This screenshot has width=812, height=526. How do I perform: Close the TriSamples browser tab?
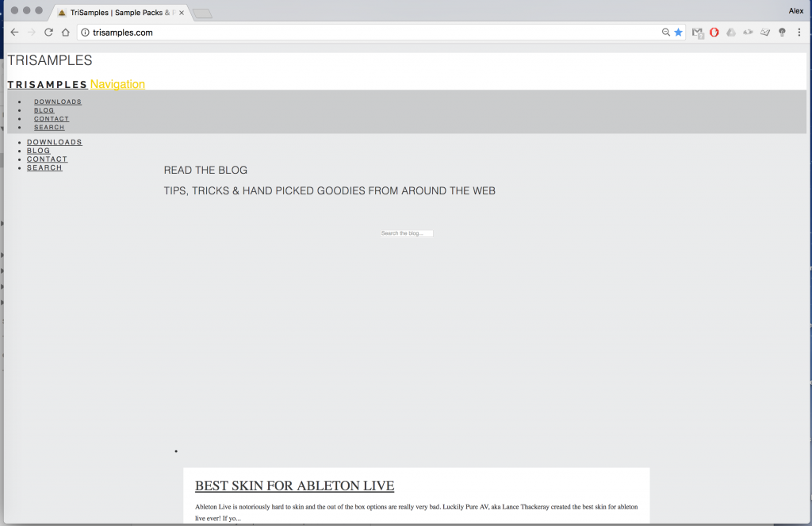182,13
